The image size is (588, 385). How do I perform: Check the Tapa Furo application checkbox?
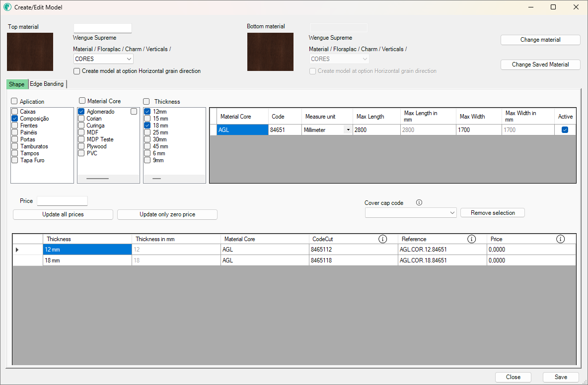15,160
